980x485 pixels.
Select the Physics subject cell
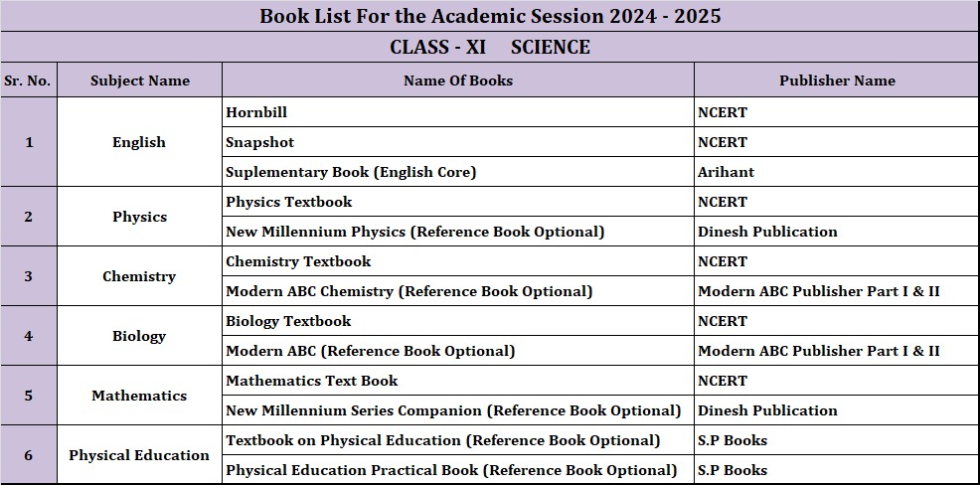pyautogui.click(x=139, y=217)
